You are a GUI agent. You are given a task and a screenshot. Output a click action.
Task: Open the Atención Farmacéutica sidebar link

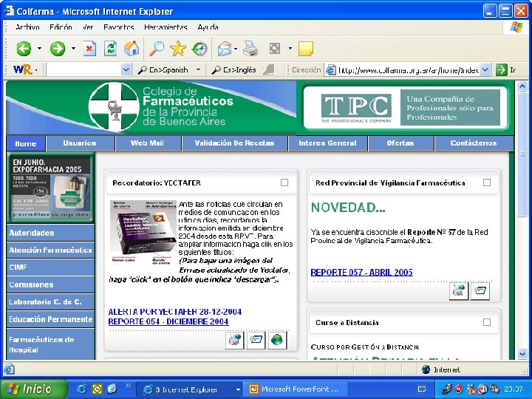coord(50,250)
